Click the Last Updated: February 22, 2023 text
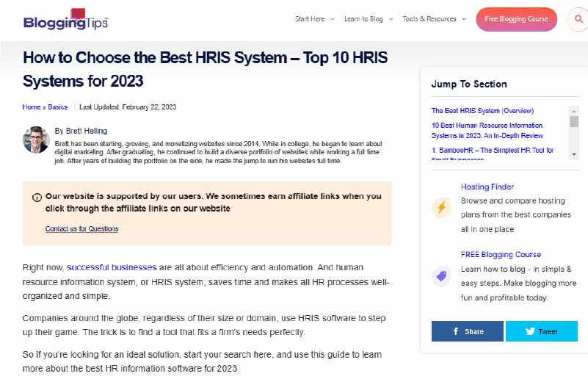Image resolution: width=588 pixels, height=390 pixels. (x=128, y=107)
